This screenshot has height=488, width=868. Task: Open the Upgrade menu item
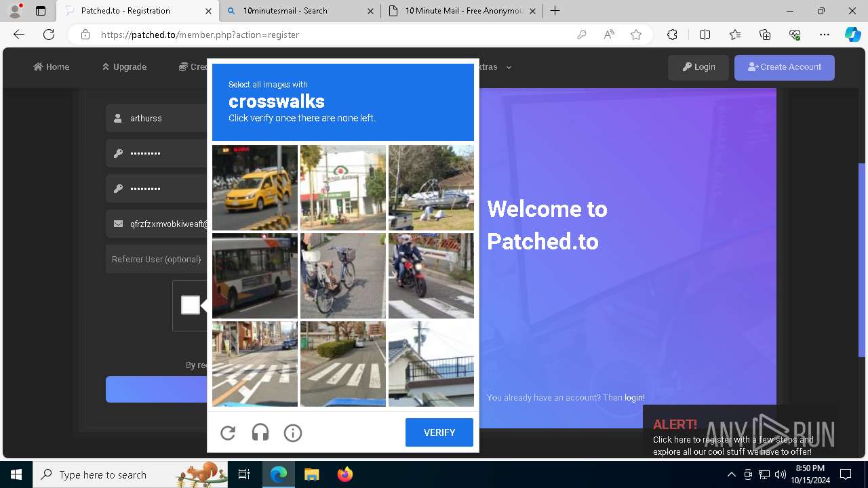pyautogui.click(x=125, y=66)
